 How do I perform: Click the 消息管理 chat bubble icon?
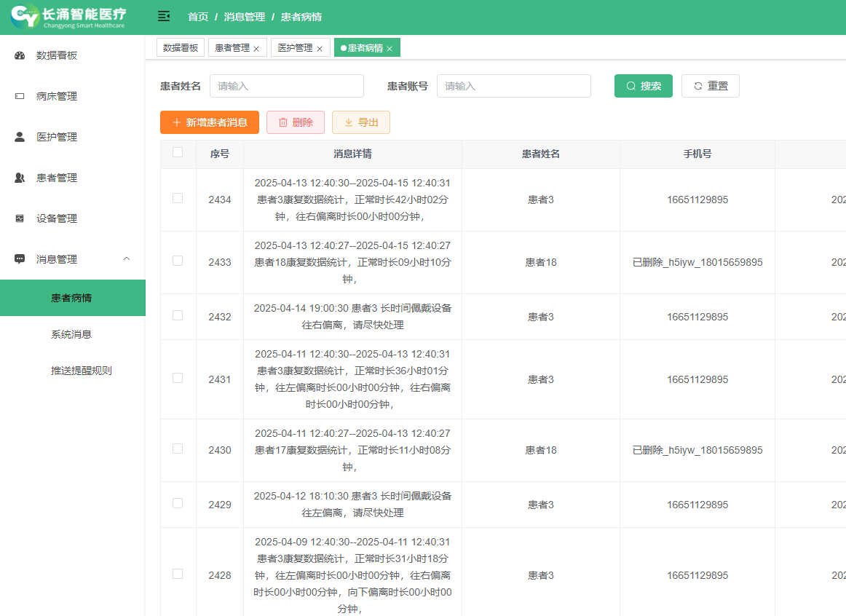pos(20,259)
